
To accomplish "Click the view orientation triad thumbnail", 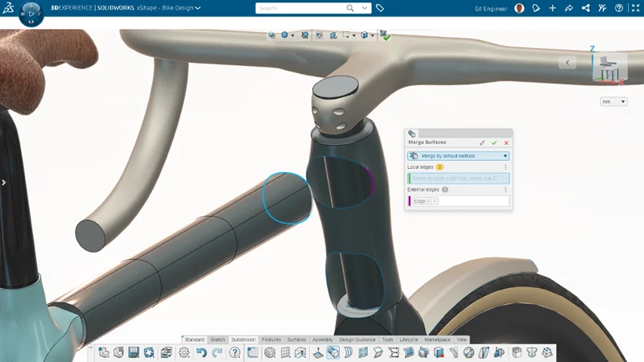I will [608, 64].
